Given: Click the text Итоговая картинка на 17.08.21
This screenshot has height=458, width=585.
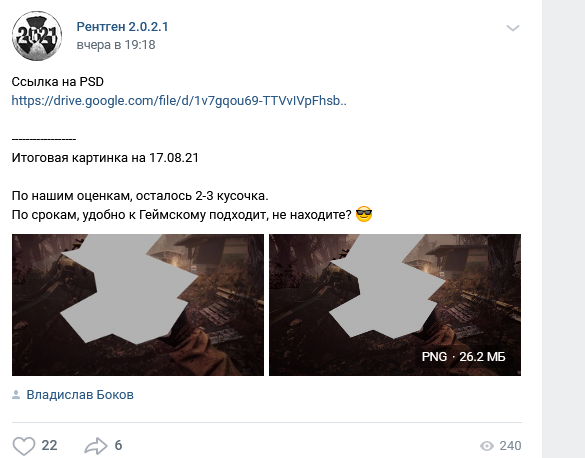Looking at the screenshot, I should click(105, 158).
